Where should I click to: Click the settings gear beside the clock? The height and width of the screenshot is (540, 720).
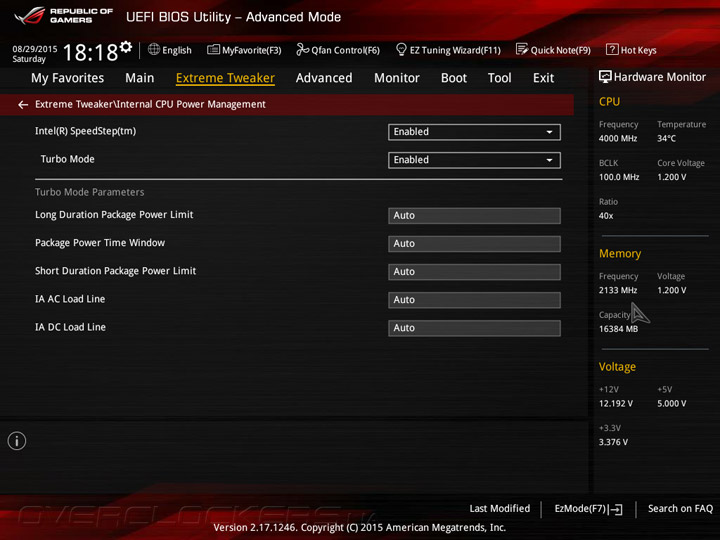[126, 46]
